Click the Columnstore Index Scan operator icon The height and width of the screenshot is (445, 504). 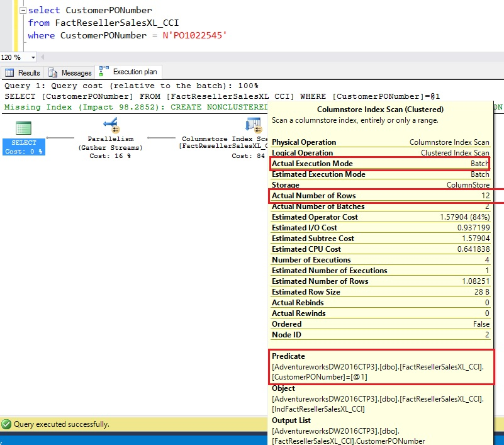pos(252,125)
